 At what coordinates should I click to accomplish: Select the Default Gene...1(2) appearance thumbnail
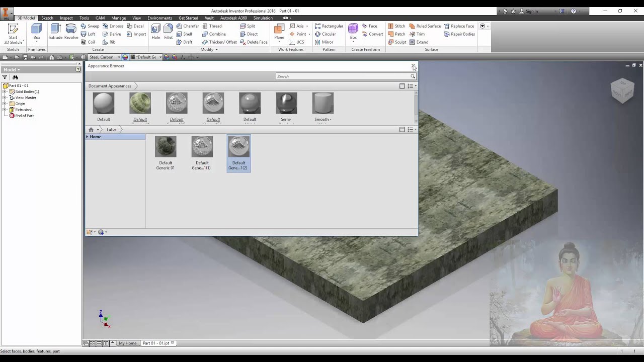click(238, 153)
